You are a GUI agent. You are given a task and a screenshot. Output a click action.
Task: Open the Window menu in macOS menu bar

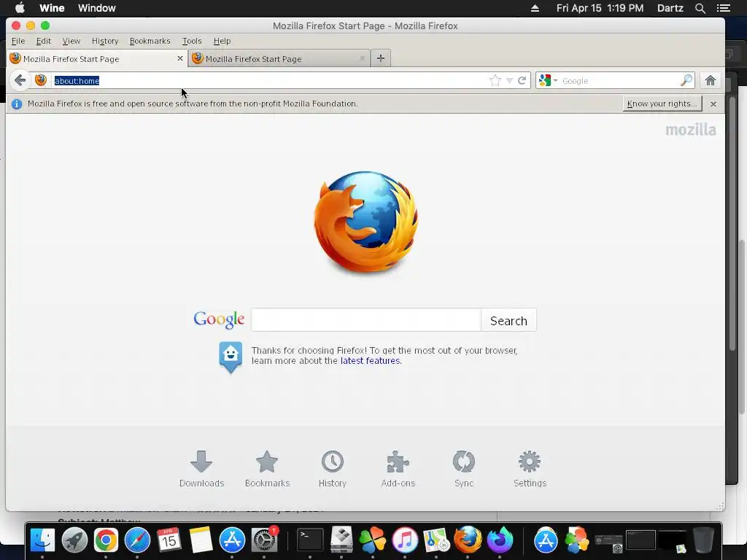[97, 8]
